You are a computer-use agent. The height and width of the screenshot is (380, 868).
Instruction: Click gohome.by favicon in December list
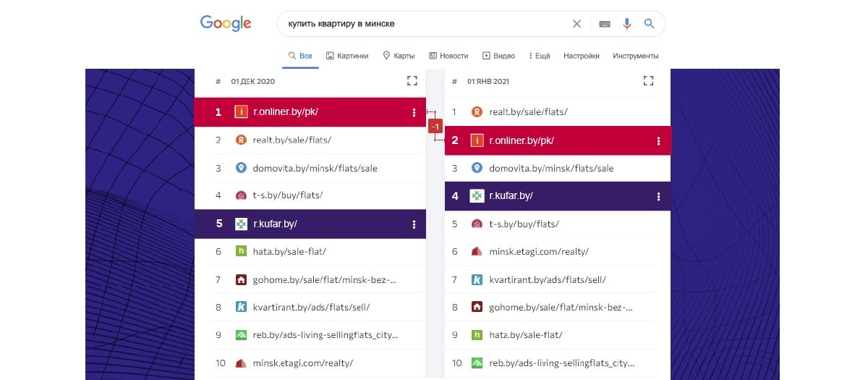click(x=242, y=279)
